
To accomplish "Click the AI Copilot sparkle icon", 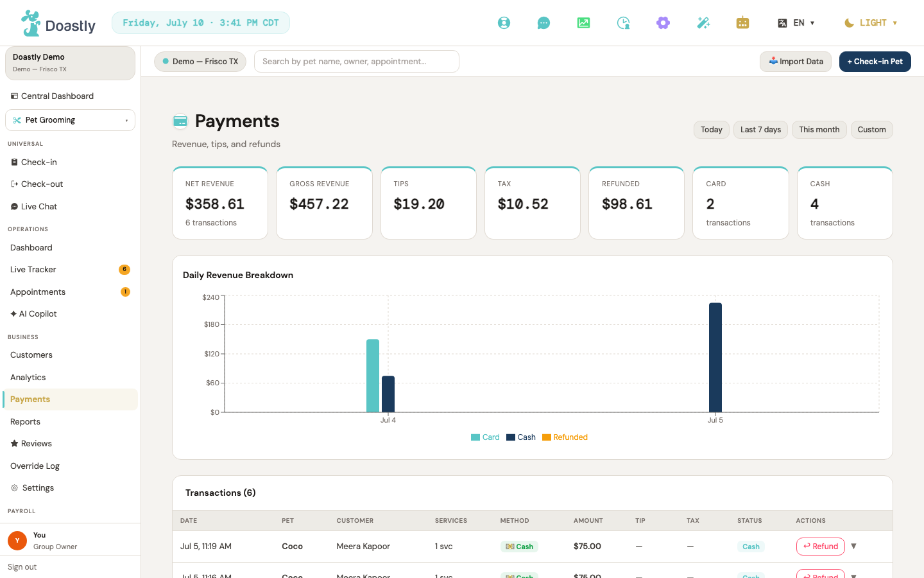I will (13, 314).
